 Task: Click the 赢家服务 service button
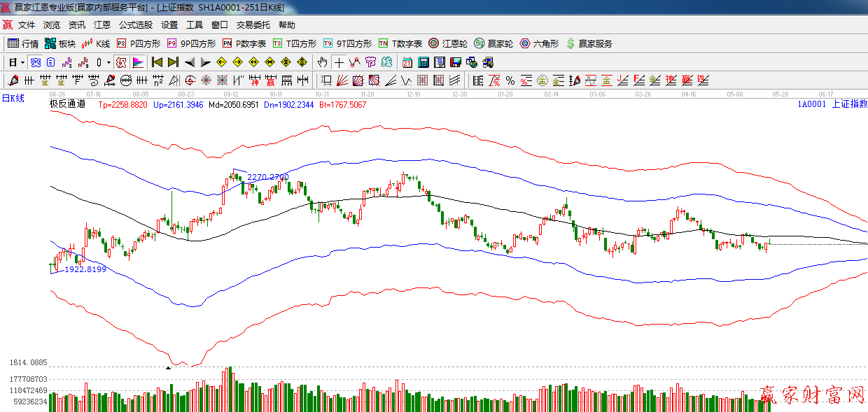point(589,43)
